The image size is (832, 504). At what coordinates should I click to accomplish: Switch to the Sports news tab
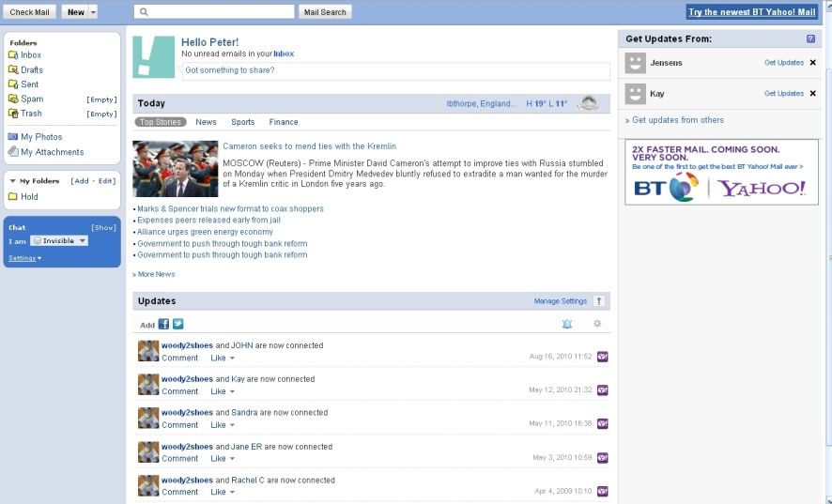pos(243,122)
